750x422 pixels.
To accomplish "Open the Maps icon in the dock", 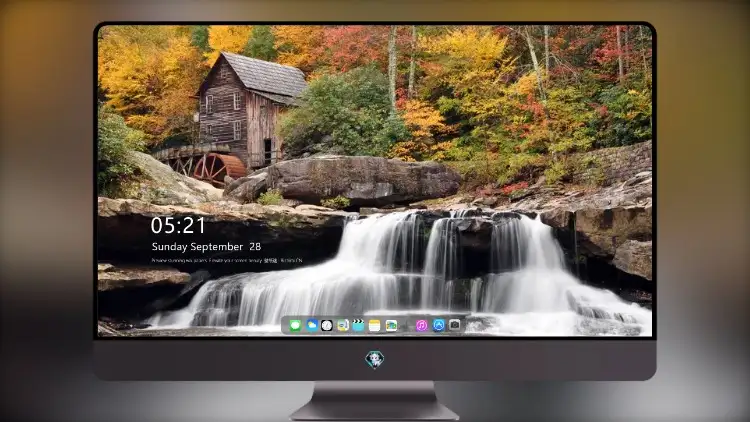I will (x=342, y=326).
